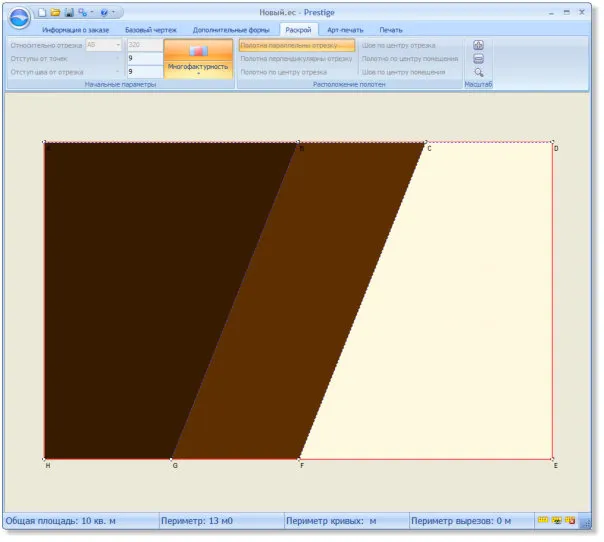Switch to Информация о заказе tab
Viewport: 604px width, 542px height.
[76, 30]
